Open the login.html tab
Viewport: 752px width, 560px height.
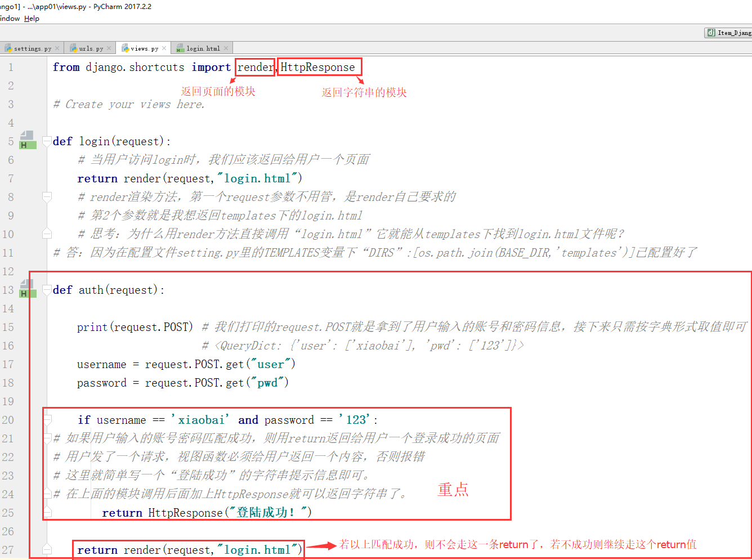click(203, 48)
